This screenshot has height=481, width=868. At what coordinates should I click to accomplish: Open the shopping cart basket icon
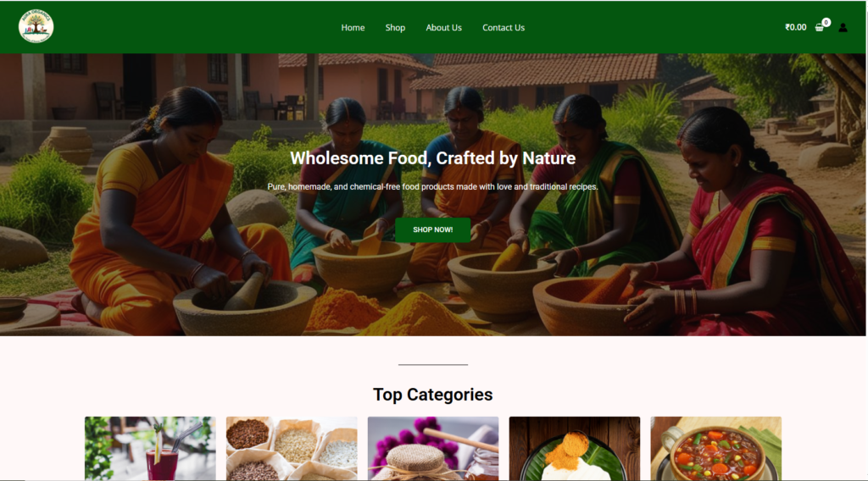[820, 28]
